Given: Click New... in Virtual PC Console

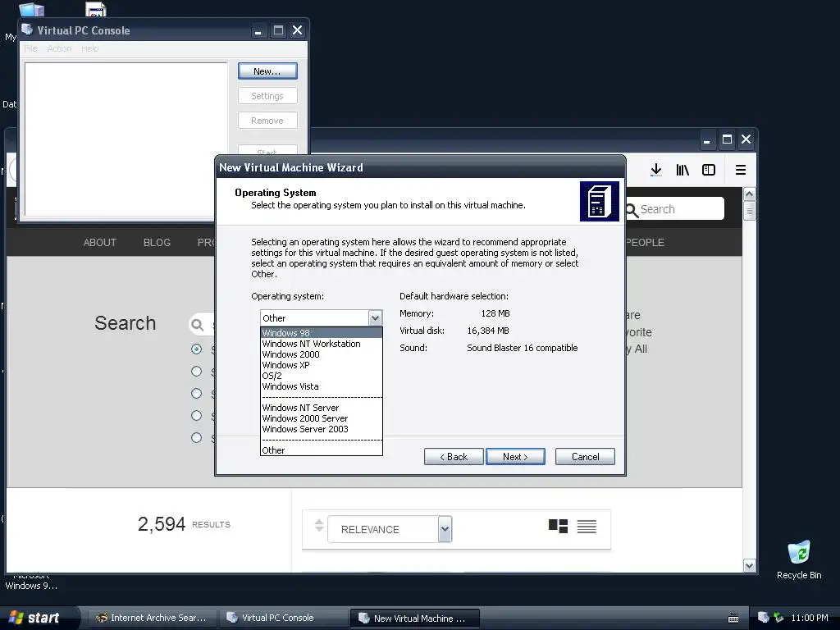Looking at the screenshot, I should click(267, 71).
